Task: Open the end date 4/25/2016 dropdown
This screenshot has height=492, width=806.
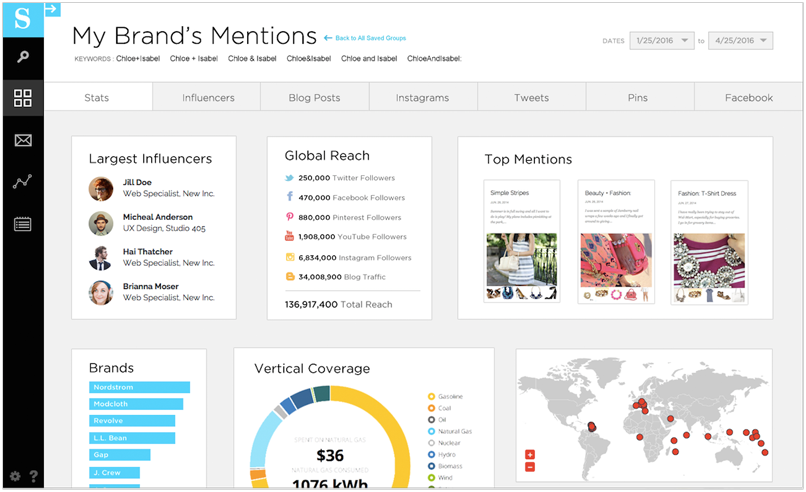Action: pos(740,41)
